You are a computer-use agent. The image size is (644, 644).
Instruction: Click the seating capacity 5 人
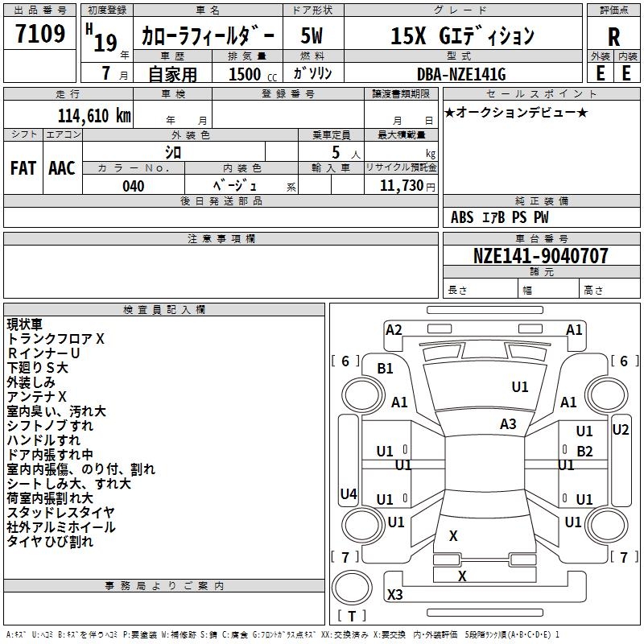(x=345, y=153)
